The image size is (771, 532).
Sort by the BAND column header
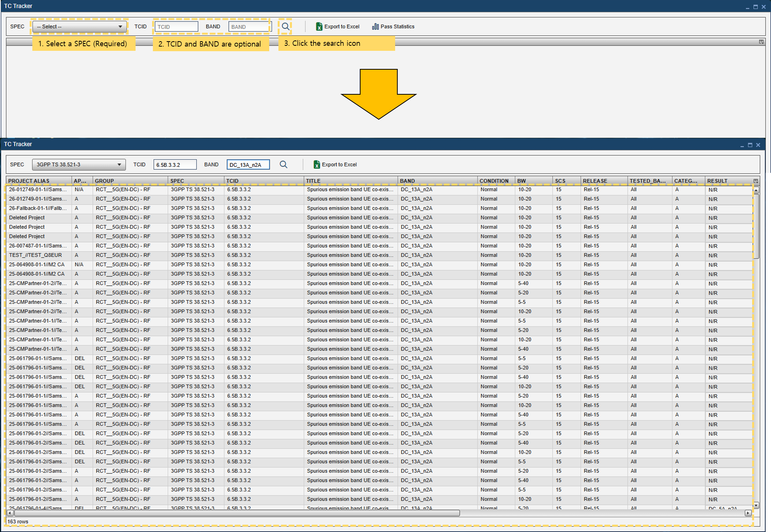coord(407,181)
